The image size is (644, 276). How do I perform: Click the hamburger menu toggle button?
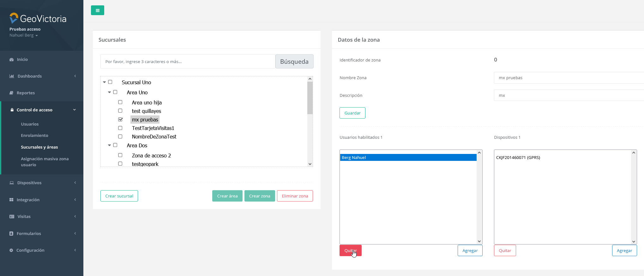coord(97,10)
